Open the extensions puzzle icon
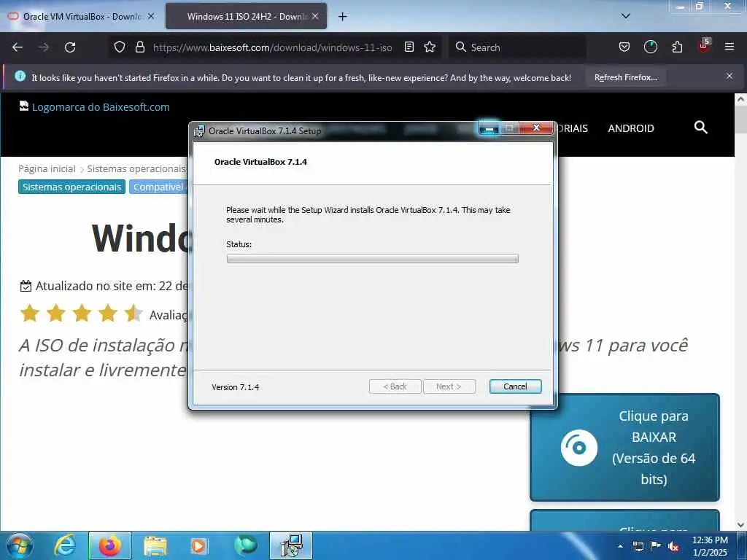Screen dimensions: 747x560 [677, 47]
